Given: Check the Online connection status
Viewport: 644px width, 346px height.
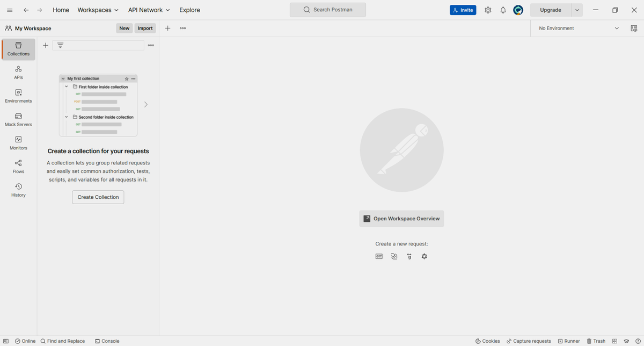Looking at the screenshot, I should [25, 341].
